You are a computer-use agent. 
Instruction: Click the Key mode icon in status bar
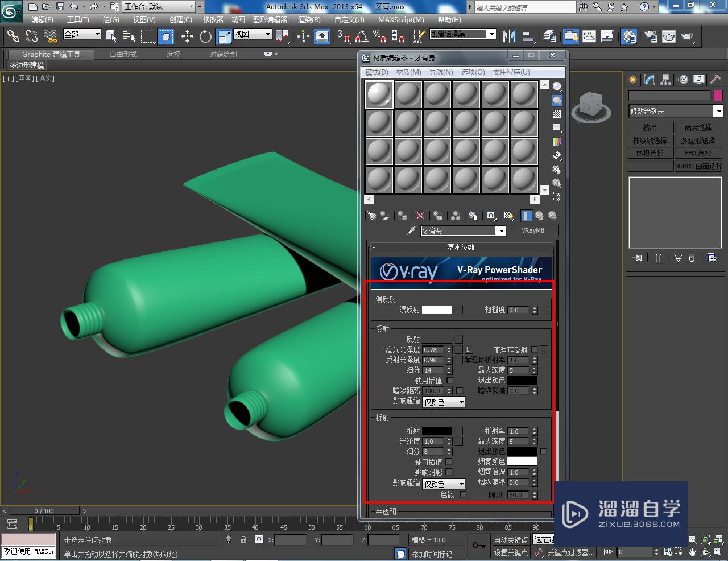tap(479, 546)
